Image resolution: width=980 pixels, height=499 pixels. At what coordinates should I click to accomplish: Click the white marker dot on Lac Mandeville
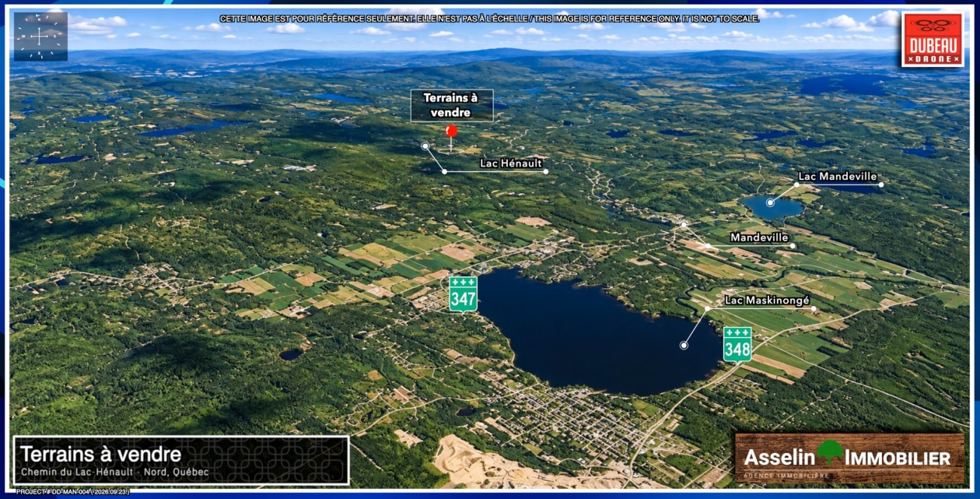coord(770,202)
